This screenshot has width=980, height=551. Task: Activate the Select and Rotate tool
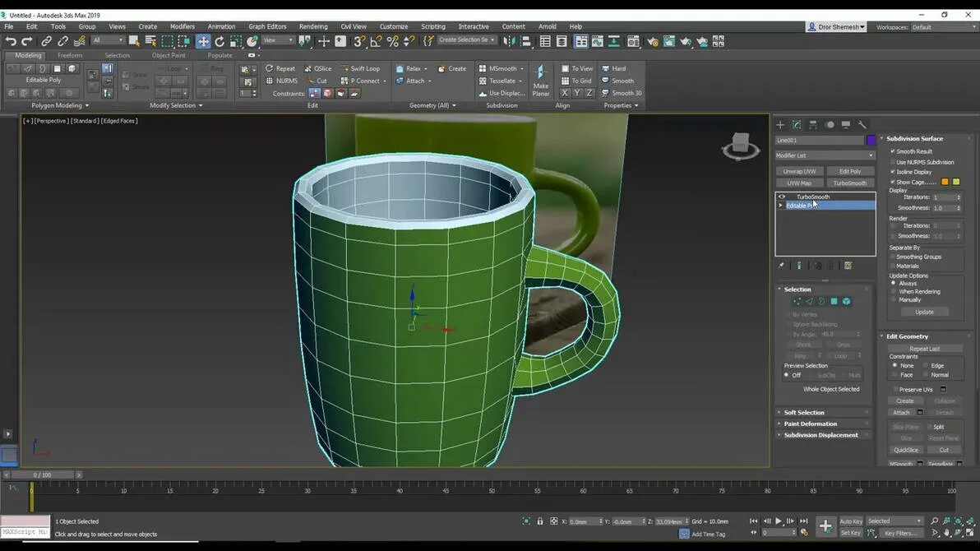pyautogui.click(x=220, y=41)
